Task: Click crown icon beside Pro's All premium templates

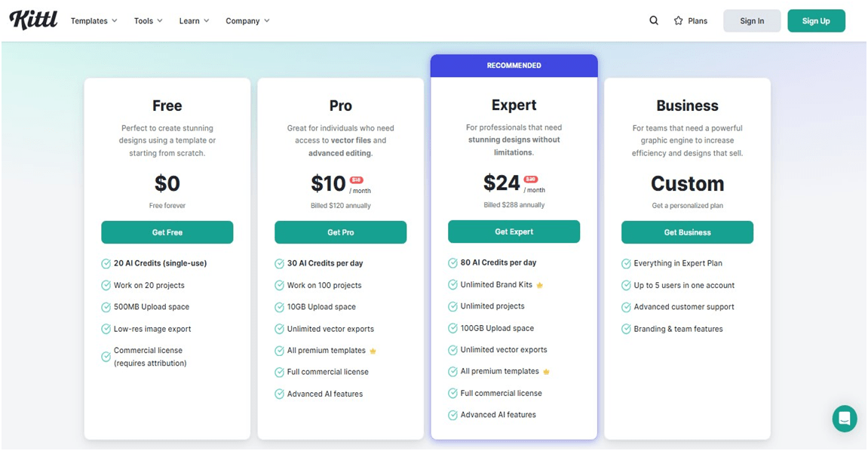Action: point(373,351)
